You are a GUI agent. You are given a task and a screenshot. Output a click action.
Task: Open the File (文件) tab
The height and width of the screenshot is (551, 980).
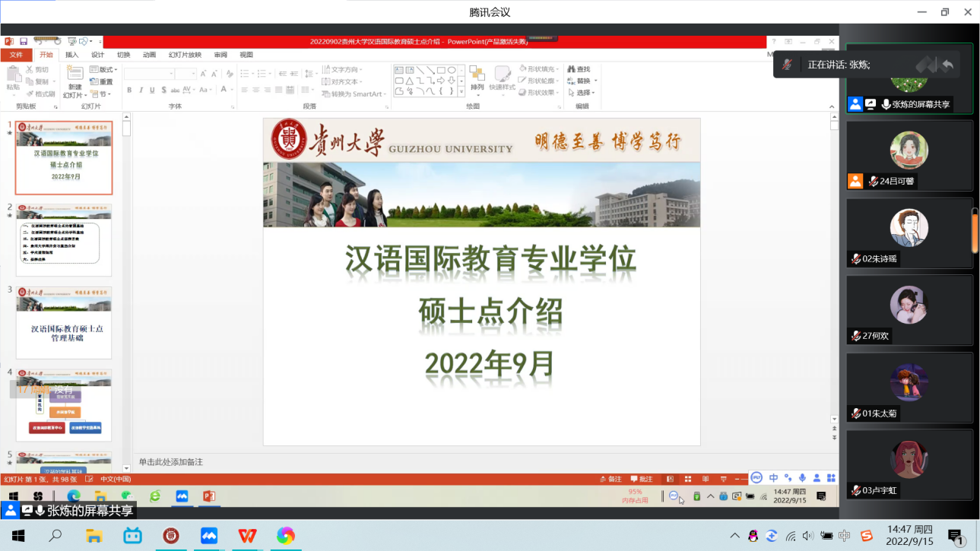pos(16,55)
